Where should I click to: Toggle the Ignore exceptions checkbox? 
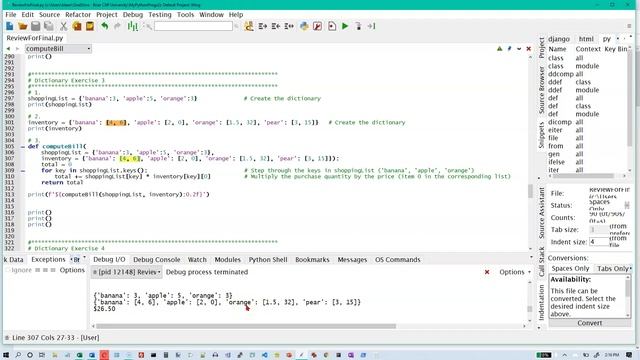(x=8, y=270)
